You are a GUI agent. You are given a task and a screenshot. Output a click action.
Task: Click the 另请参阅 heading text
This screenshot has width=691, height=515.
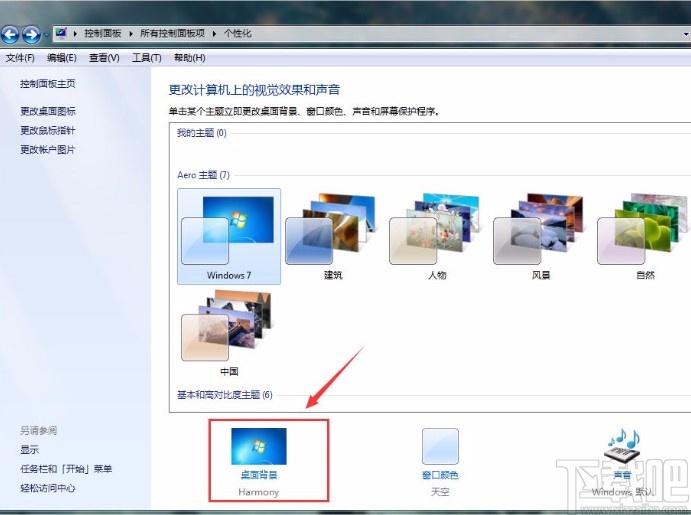(38, 430)
